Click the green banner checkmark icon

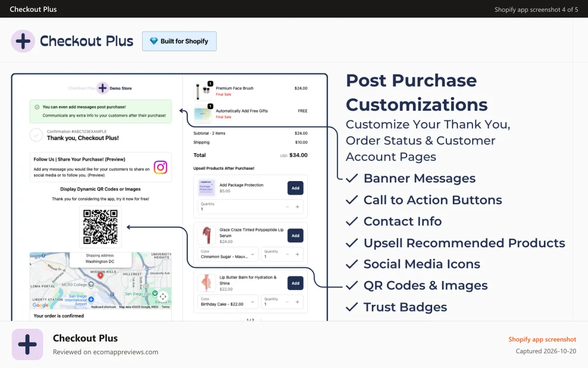point(37,107)
